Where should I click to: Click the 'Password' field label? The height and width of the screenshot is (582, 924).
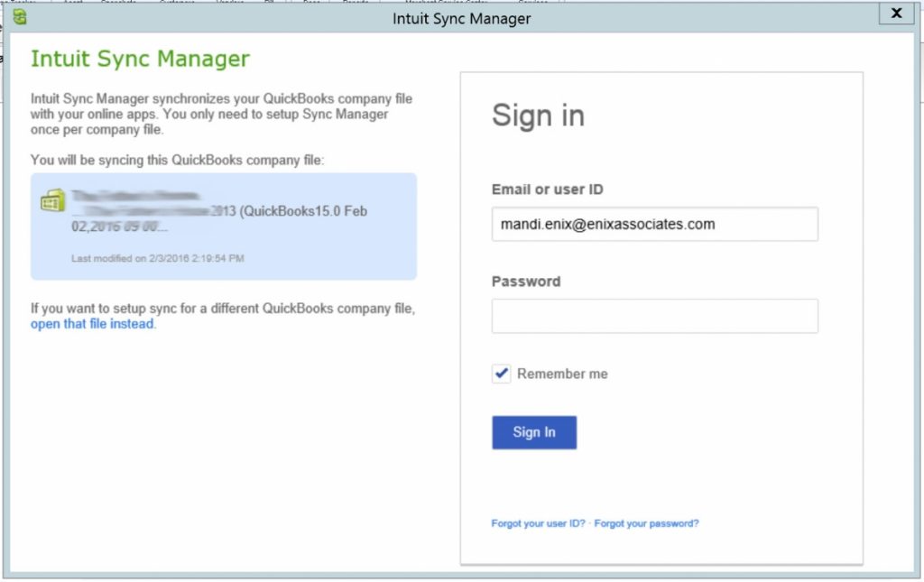[x=526, y=281]
